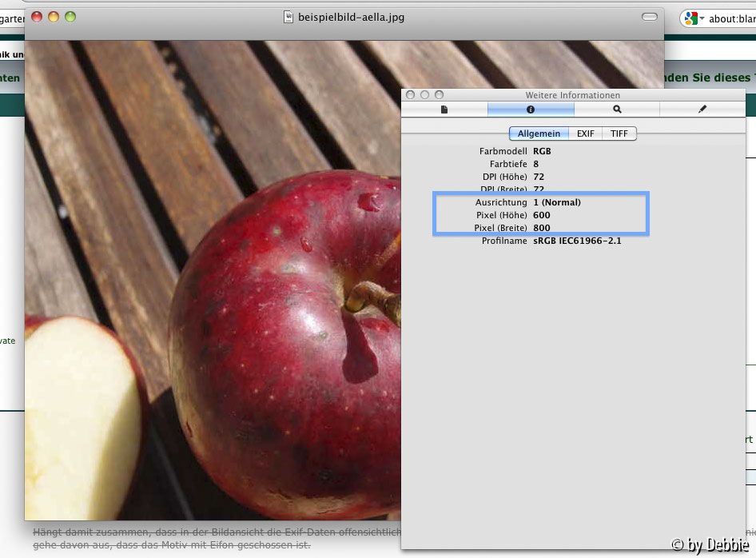Click the file proxy icon beside beispielbild-aella.jpg
The width and height of the screenshot is (756, 558).
pos(289,17)
